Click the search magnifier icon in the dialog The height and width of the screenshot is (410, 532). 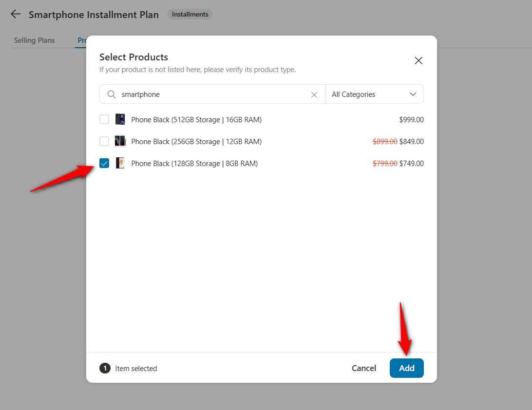(112, 94)
